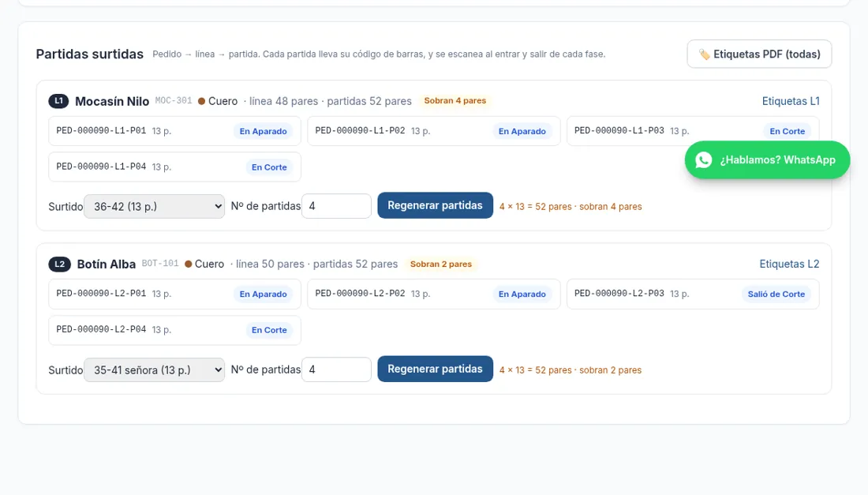Select partida PED-000090-L1-P02
The height and width of the screenshot is (495, 868).
pyautogui.click(x=434, y=131)
